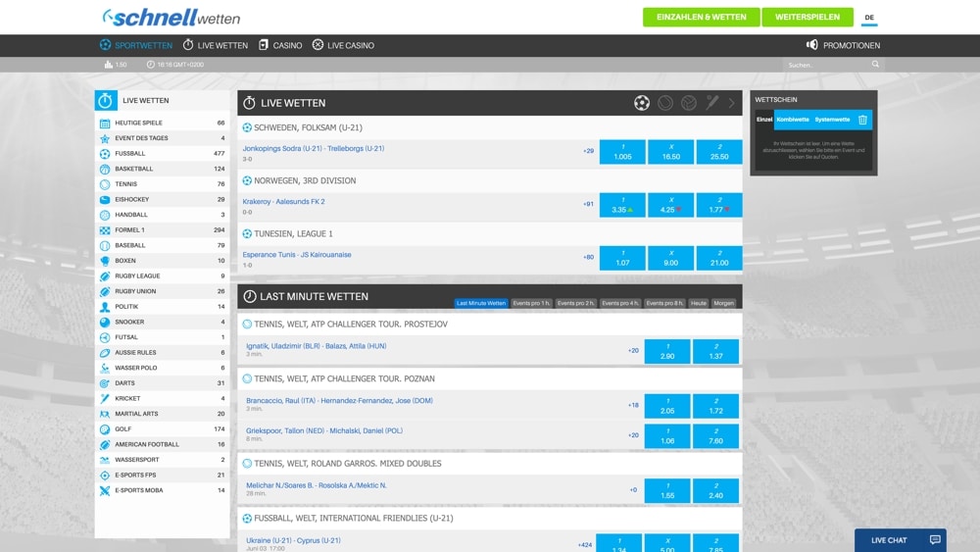Select Events pro 2 h. filter

pyautogui.click(x=575, y=303)
